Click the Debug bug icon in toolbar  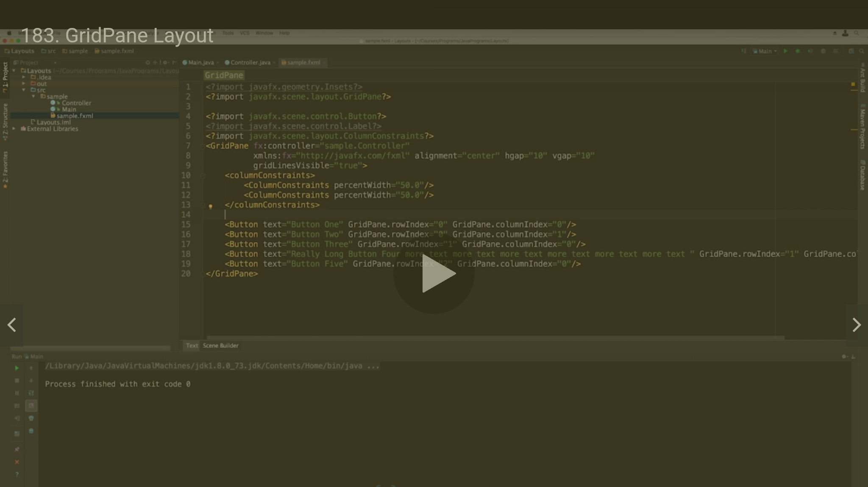(x=798, y=51)
